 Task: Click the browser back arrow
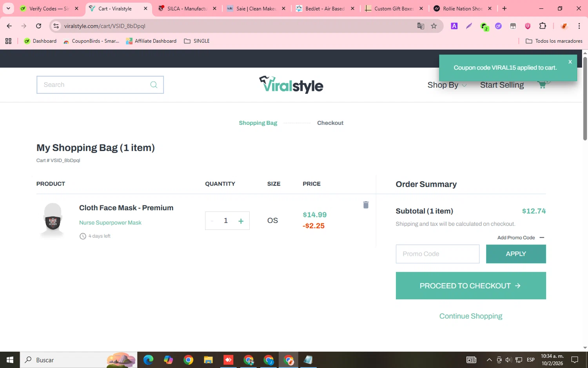pos(9,26)
